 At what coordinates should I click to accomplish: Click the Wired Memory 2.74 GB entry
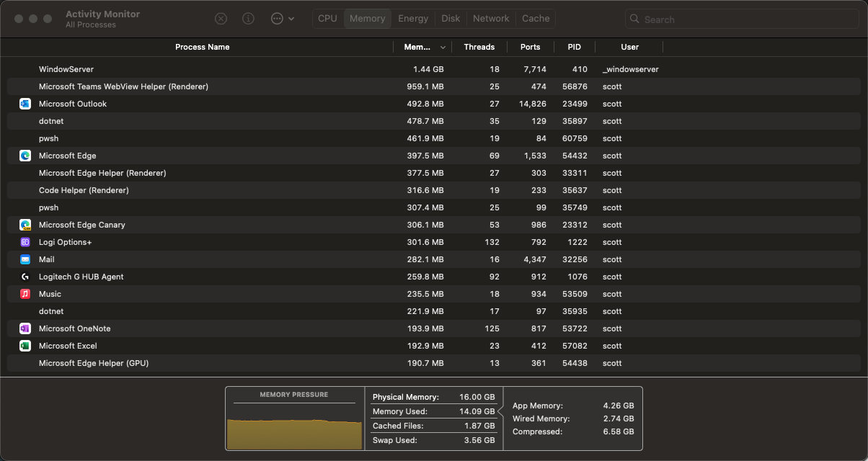pyautogui.click(x=573, y=419)
